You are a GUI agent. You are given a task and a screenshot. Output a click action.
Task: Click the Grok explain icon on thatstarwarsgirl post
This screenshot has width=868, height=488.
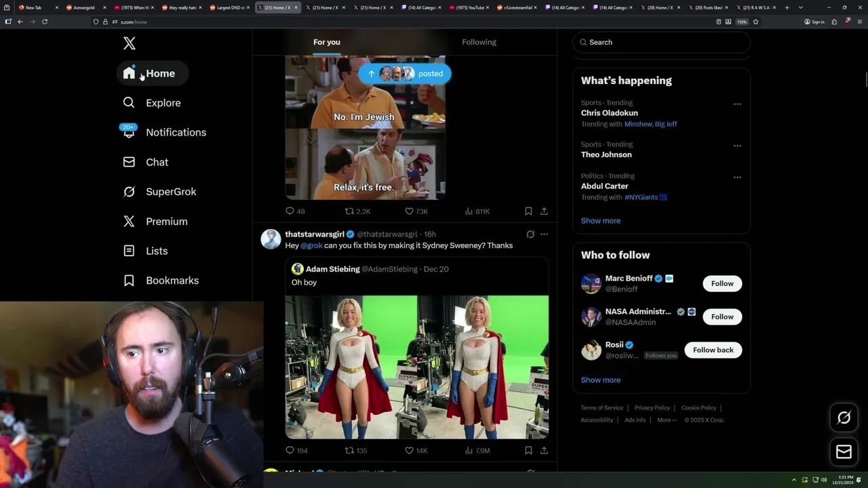click(530, 235)
